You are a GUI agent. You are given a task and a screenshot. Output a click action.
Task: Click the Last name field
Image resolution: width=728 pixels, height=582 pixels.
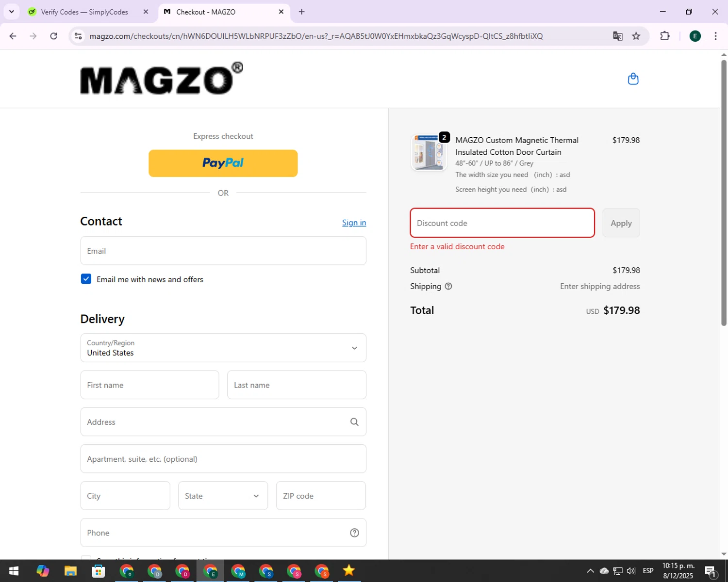297,385
